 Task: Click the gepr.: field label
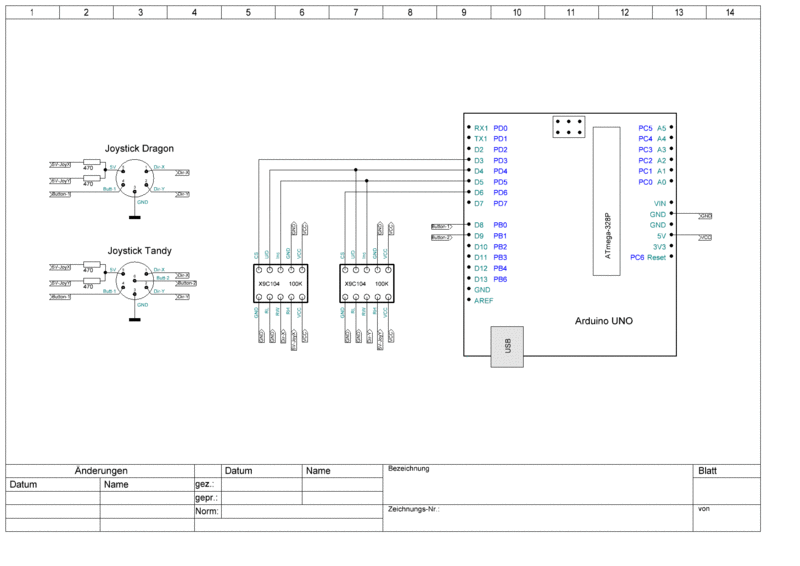click(206, 498)
